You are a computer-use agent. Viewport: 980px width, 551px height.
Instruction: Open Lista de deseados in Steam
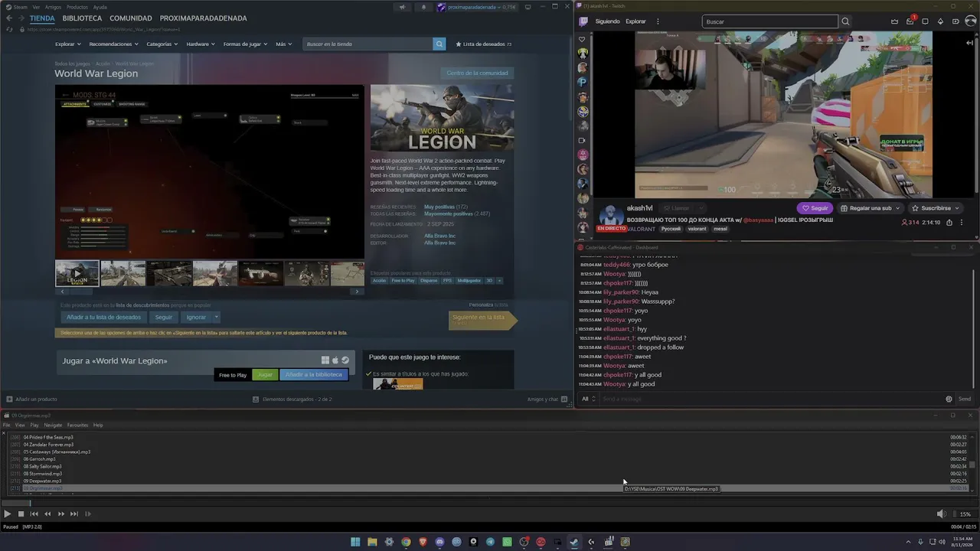(484, 44)
